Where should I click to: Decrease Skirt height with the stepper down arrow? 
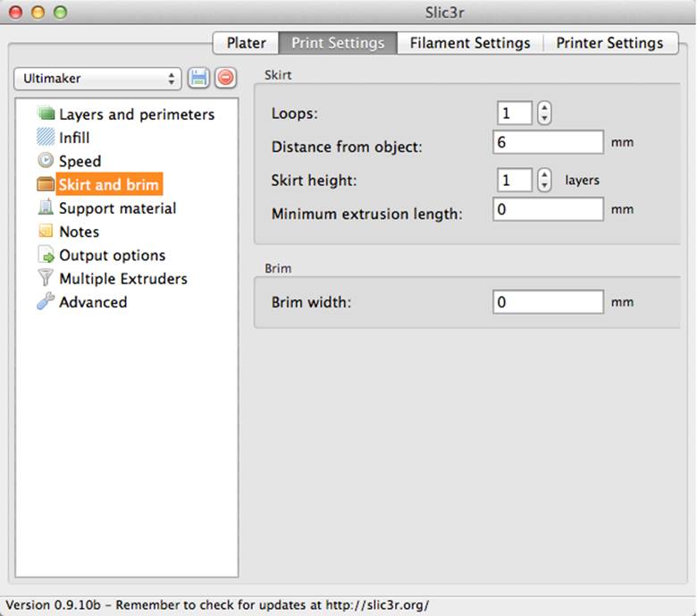[x=544, y=185]
